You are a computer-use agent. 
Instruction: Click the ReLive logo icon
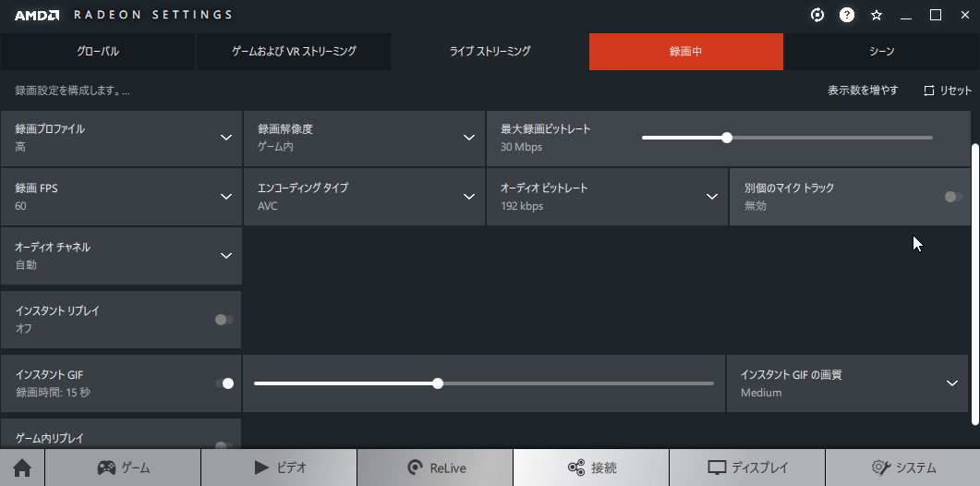pyautogui.click(x=415, y=468)
